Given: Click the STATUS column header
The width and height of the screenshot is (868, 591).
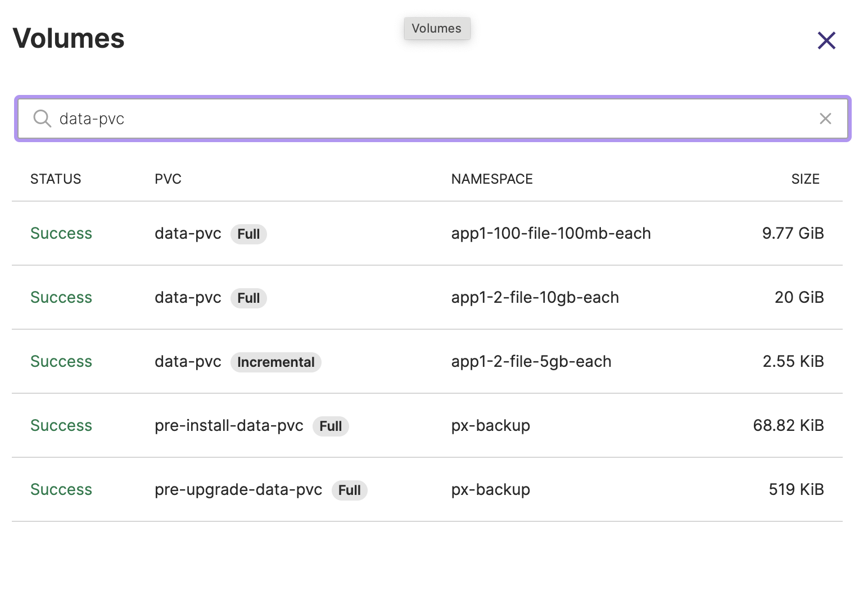Looking at the screenshot, I should click(x=56, y=179).
